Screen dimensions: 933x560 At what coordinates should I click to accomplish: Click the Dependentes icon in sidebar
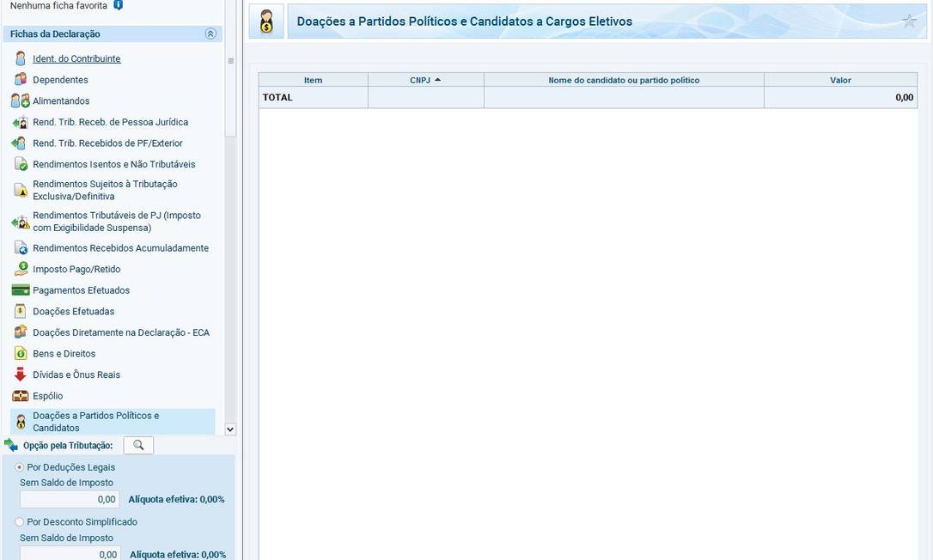(x=21, y=80)
